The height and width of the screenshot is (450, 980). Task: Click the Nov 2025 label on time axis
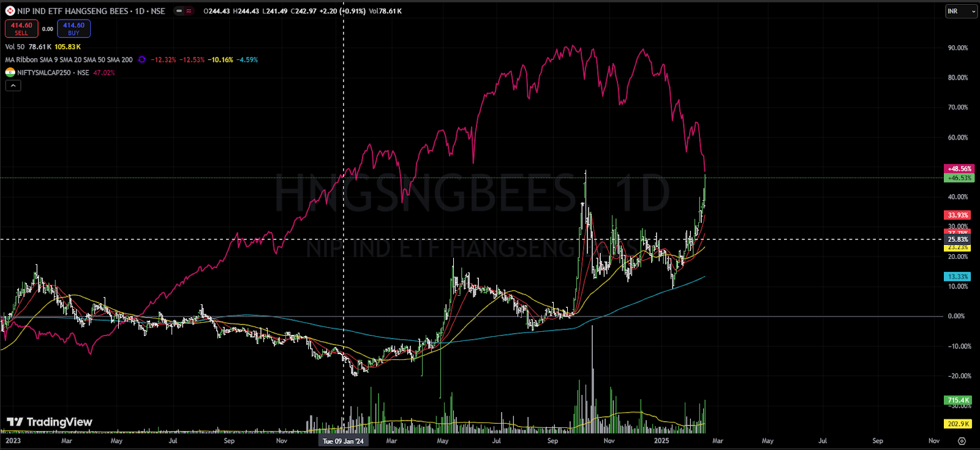pyautogui.click(x=934, y=441)
